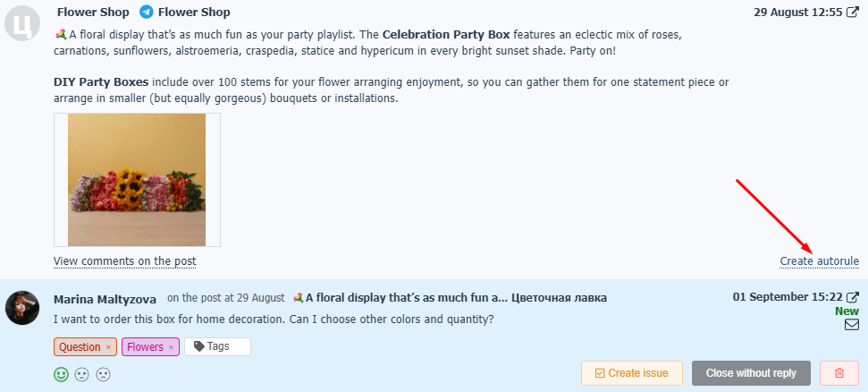Click the envelope message icon under New
Screen dimensions: 868x392
pyautogui.click(x=852, y=324)
